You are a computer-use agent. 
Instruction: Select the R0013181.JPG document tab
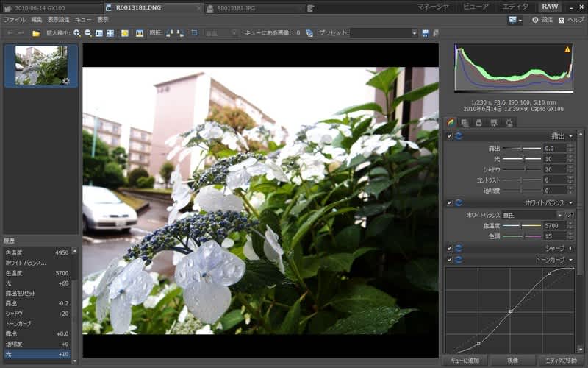pyautogui.click(x=255, y=7)
